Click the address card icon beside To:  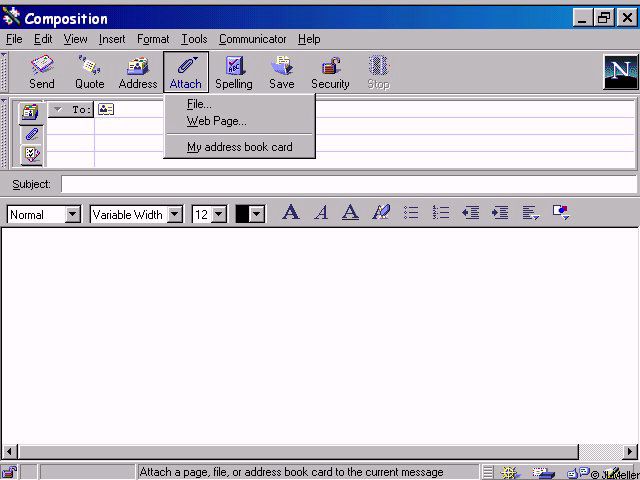pyautogui.click(x=106, y=109)
